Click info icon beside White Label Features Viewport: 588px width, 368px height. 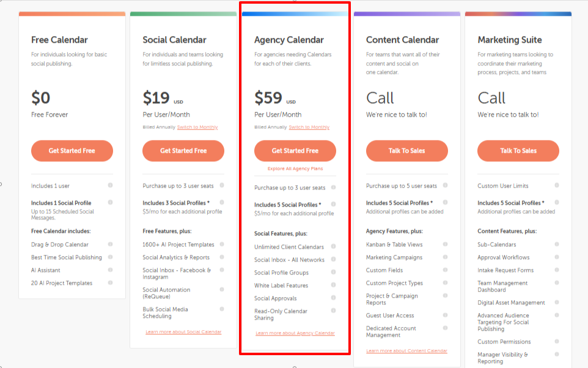[334, 285]
